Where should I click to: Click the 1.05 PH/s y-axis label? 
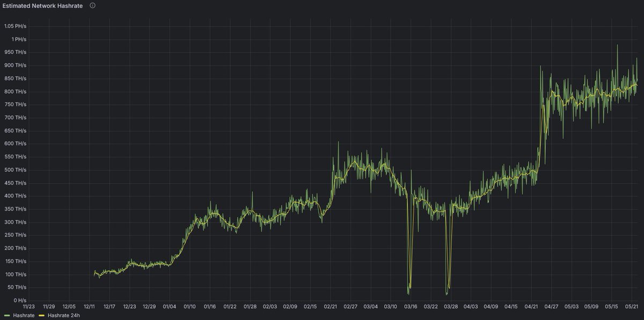[15, 26]
